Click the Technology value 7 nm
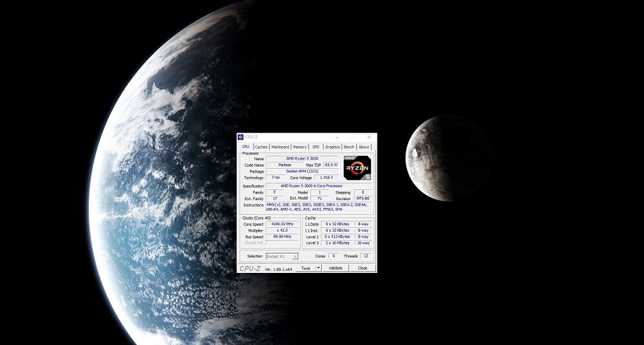The image size is (644, 345). [276, 178]
